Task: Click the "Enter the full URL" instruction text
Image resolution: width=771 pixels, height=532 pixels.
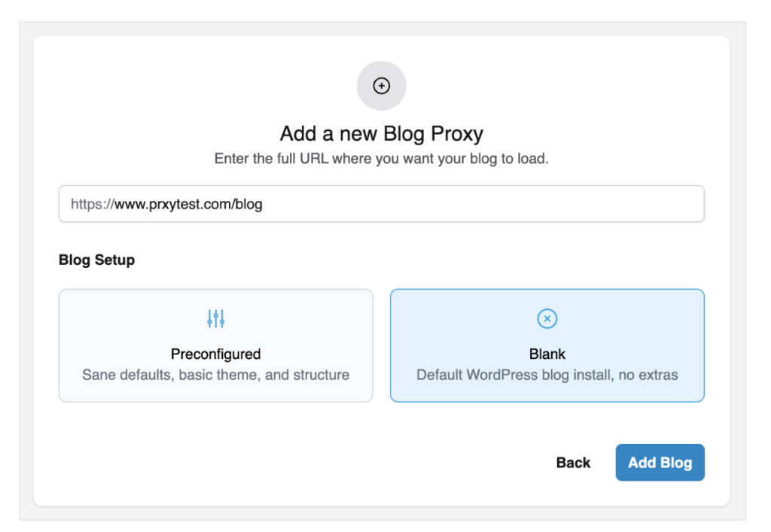Action: pos(381,159)
